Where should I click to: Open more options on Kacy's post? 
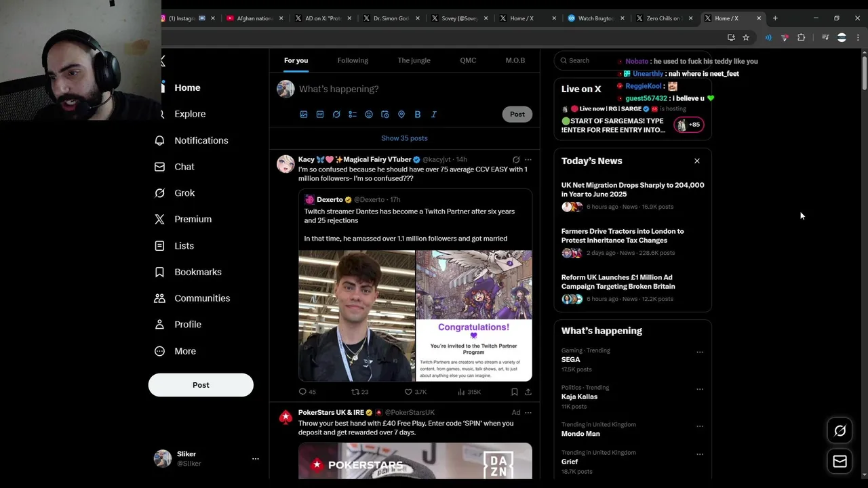point(528,160)
